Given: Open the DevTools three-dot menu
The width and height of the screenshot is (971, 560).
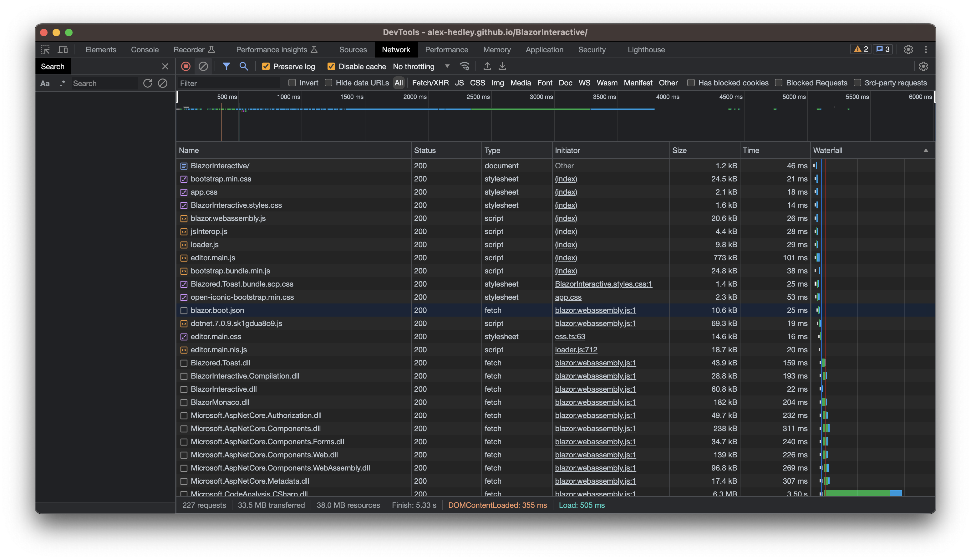Looking at the screenshot, I should (926, 50).
